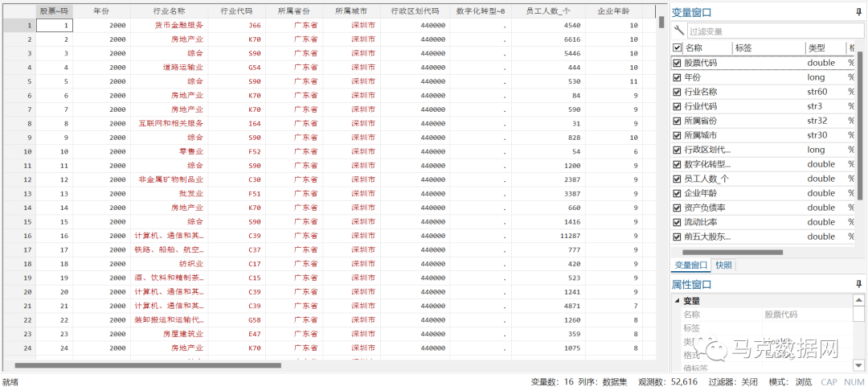Select the 纺织业 cell
Screen dimensions: 868x387
click(170, 264)
